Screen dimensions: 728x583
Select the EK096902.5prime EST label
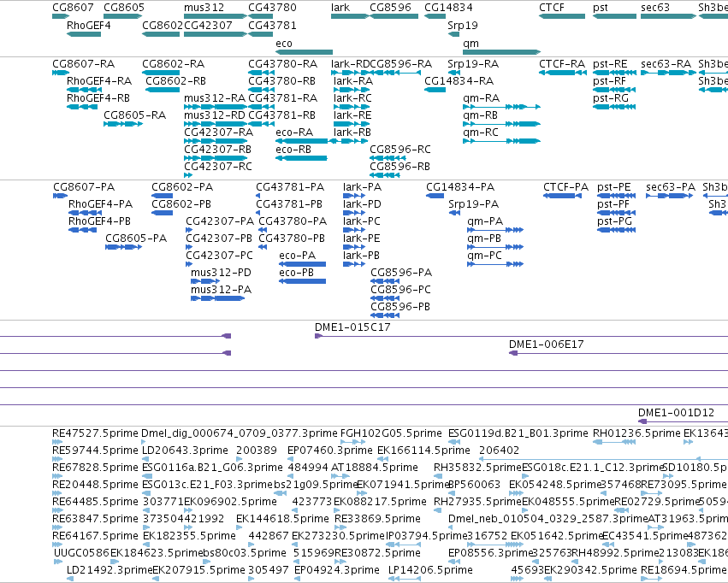coord(230,502)
